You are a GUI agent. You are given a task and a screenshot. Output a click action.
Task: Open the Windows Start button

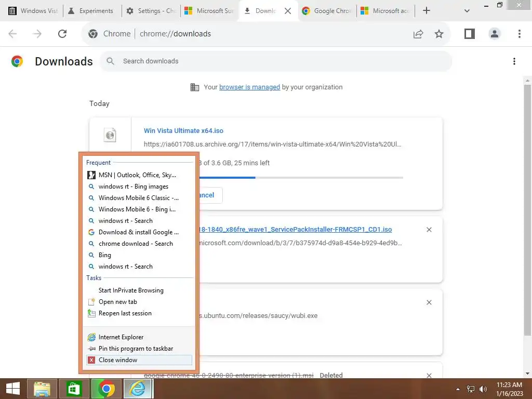coord(13,389)
